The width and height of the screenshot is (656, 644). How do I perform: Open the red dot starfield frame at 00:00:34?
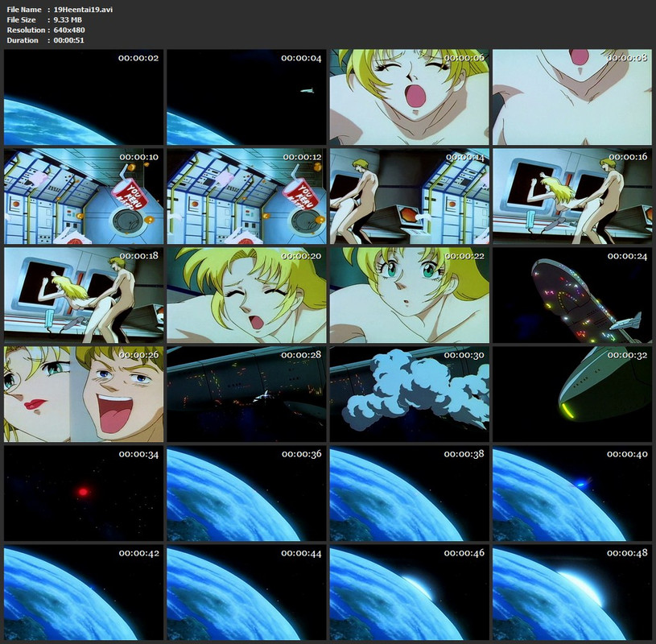pyautogui.click(x=84, y=493)
